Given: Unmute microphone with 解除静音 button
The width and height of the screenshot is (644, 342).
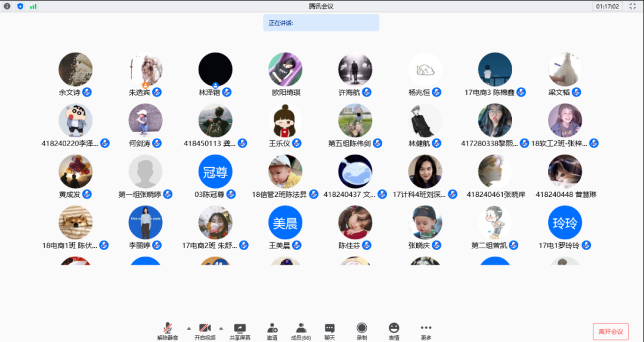Looking at the screenshot, I should tap(168, 331).
